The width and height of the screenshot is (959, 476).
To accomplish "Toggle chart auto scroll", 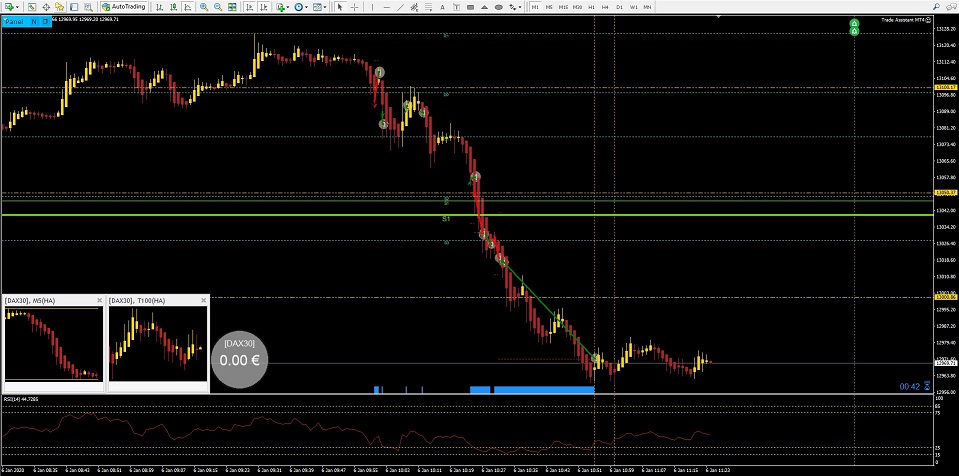I will [x=250, y=7].
